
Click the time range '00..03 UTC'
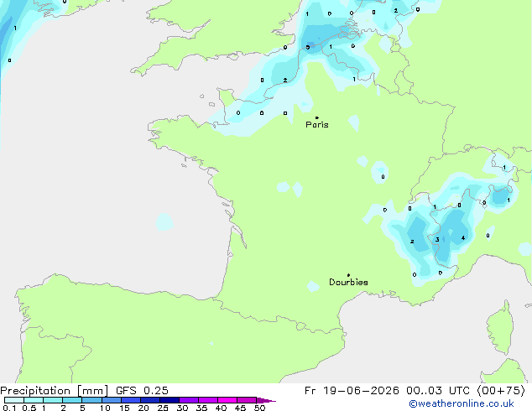point(438,391)
